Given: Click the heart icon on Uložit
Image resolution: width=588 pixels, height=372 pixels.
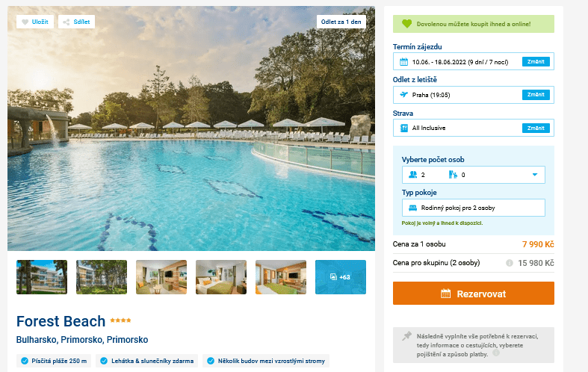Looking at the screenshot, I should pyautogui.click(x=25, y=22).
